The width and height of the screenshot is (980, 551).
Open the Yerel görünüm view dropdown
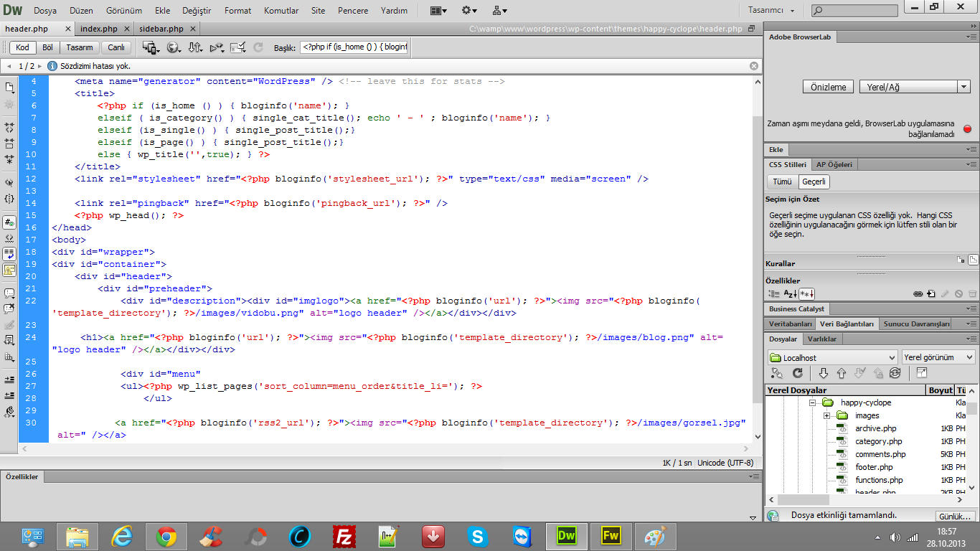pos(938,357)
